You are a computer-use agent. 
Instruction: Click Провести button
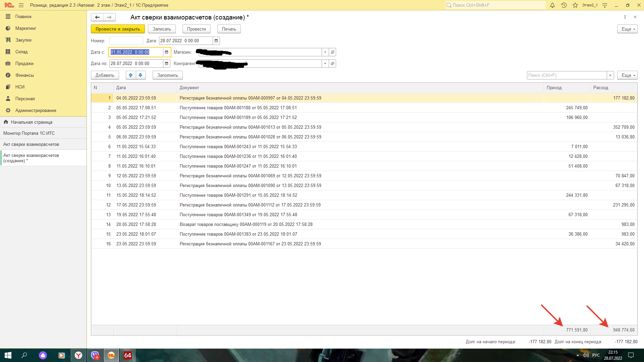pyautogui.click(x=196, y=29)
